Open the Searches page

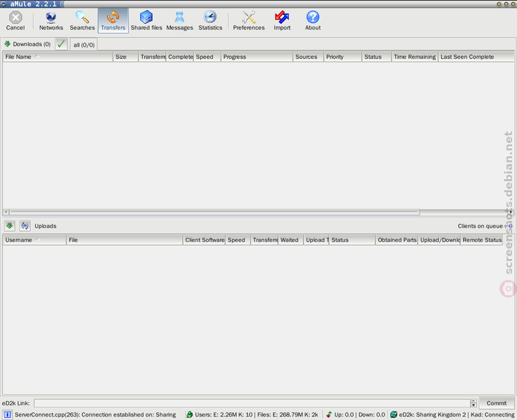click(82, 21)
